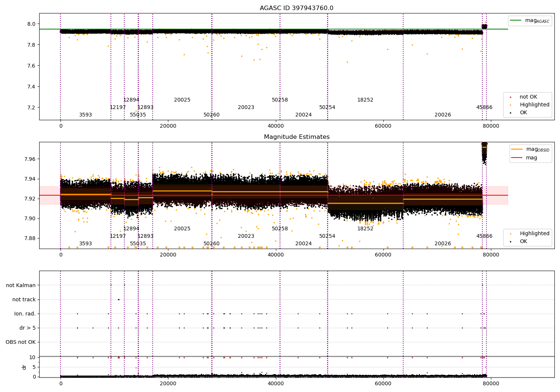This screenshot has height=392, width=560.
Task: Click obsid 20023 in Magnitude Estimates plot
Action: coord(246,236)
